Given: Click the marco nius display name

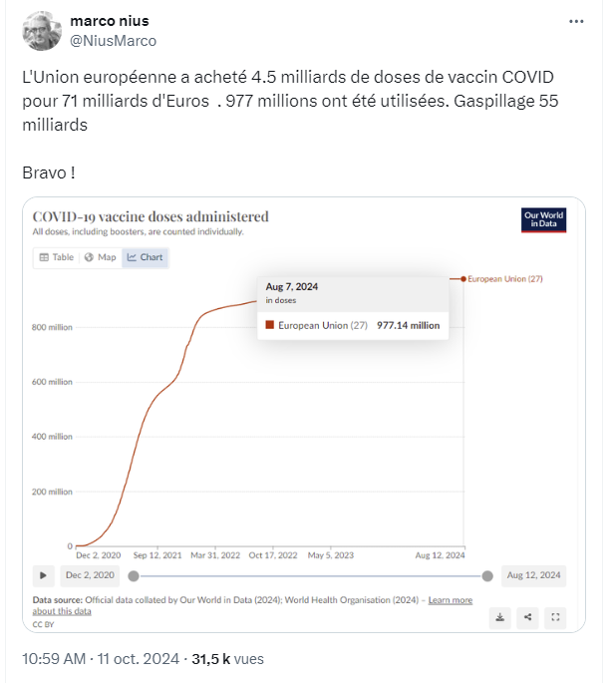Looking at the screenshot, I should tap(110, 21).
